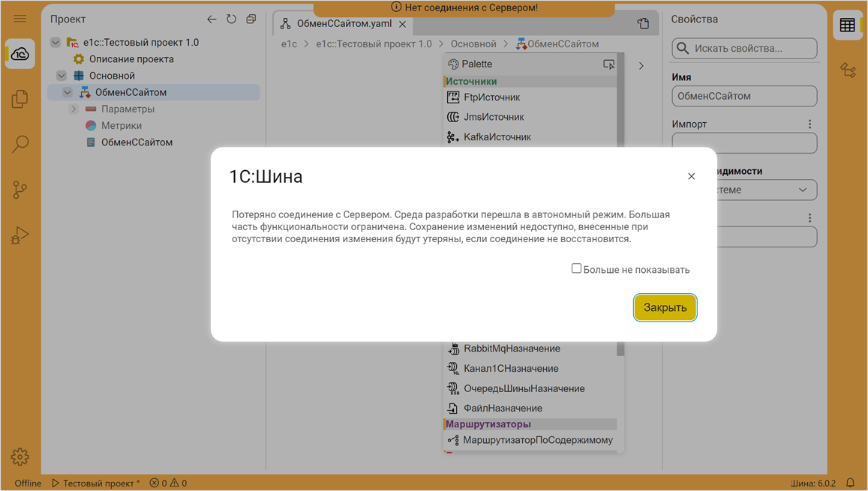This screenshot has height=491, width=868.
Task: Expand the Параметры tree node
Action: click(x=74, y=108)
